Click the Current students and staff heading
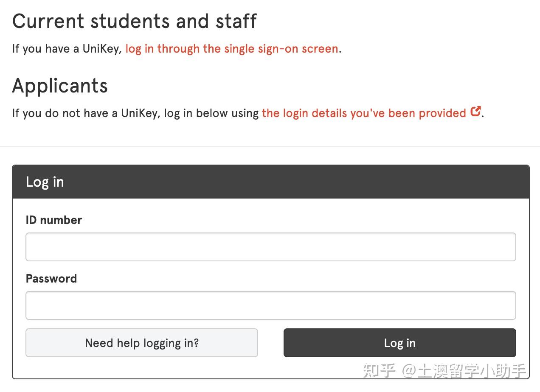The width and height of the screenshot is (540, 392). coord(134,20)
